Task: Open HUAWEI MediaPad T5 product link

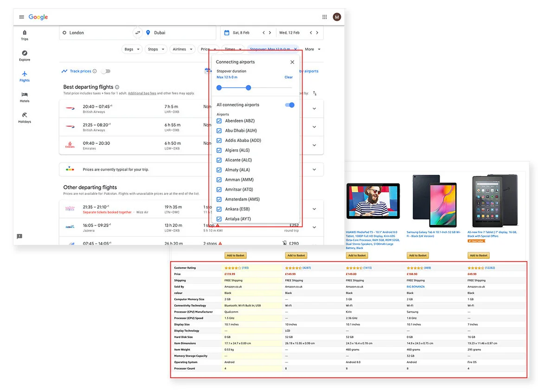Action: tap(372, 240)
